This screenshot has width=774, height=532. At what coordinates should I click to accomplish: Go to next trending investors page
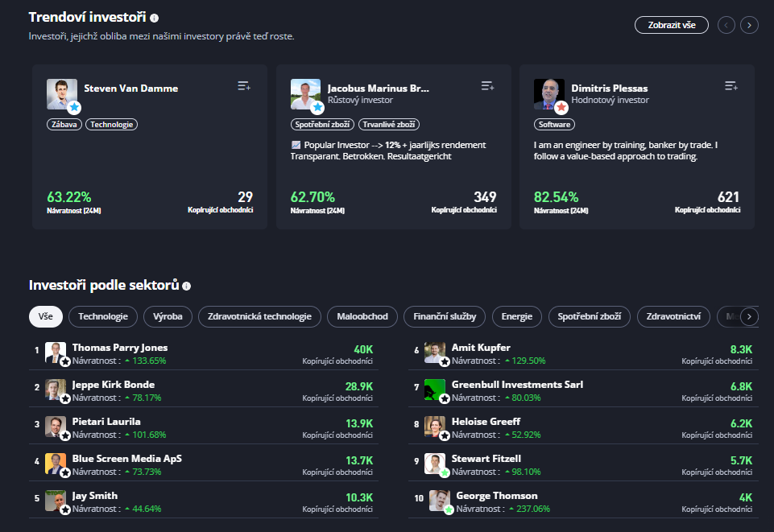coord(750,25)
